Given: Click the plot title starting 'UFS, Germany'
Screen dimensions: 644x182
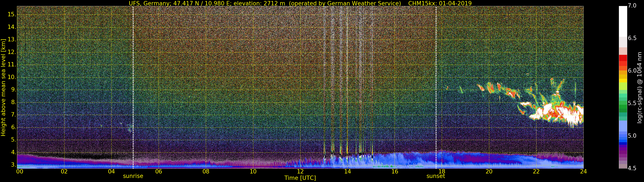Looking at the screenshot, I should (x=300, y=3).
